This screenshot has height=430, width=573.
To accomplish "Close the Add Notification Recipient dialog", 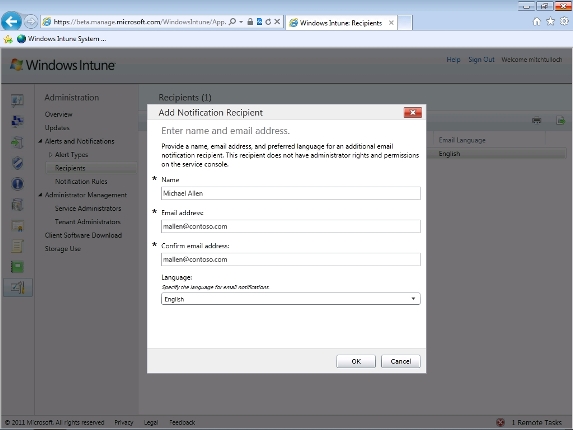I will [x=413, y=113].
